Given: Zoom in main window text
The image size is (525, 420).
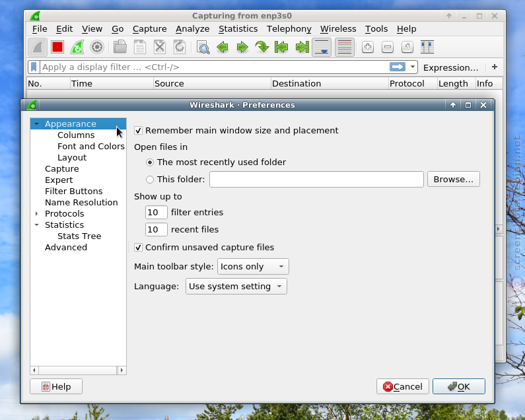Looking at the screenshot, I should 368,48.
